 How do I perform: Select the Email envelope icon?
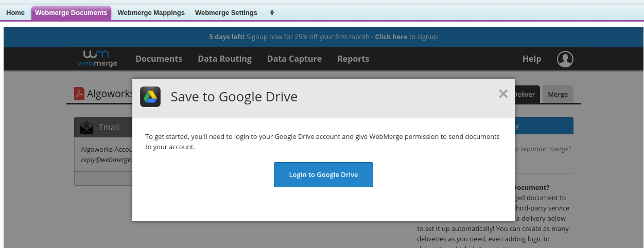click(87, 128)
